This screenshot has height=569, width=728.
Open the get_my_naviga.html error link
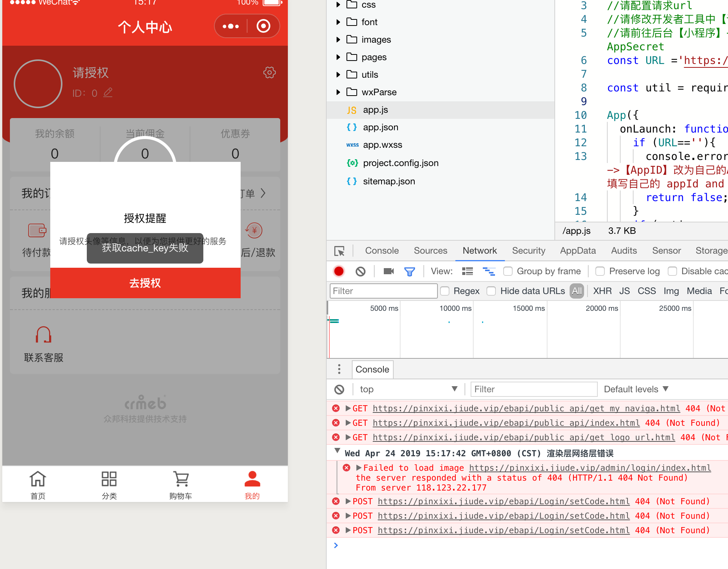[526, 408]
